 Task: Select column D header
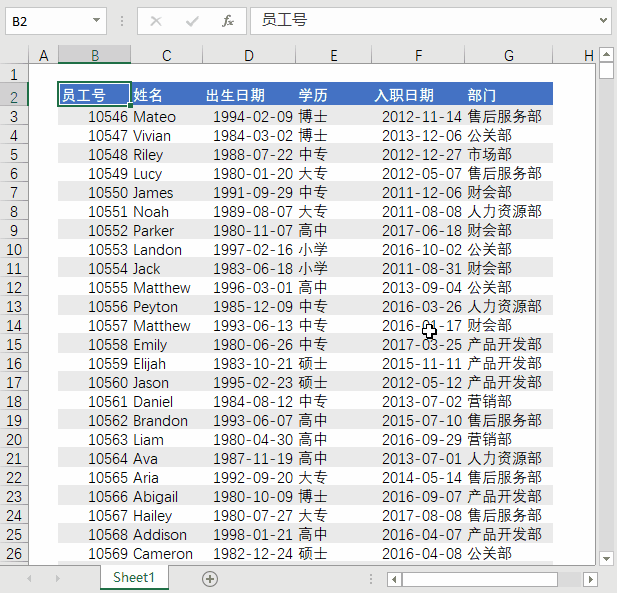coord(249,55)
